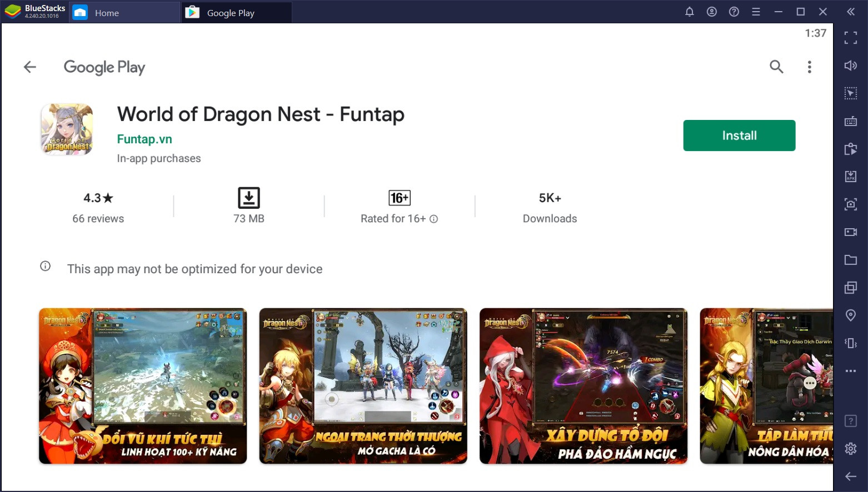Open the first game screenshot thumbnail

[x=143, y=386]
